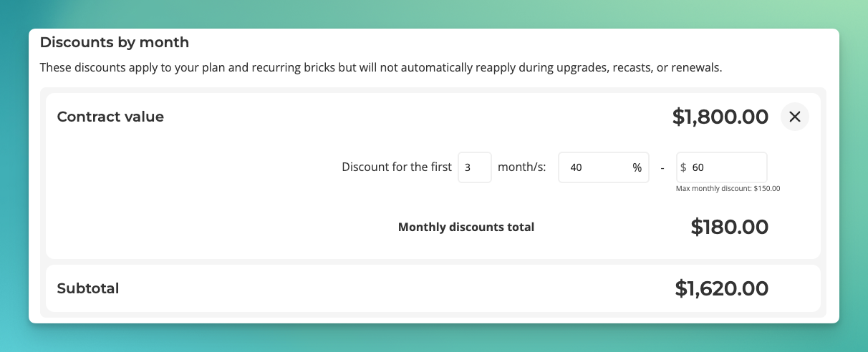Click the % symbol in the percentage field
This screenshot has width=868, height=352.
tap(637, 167)
